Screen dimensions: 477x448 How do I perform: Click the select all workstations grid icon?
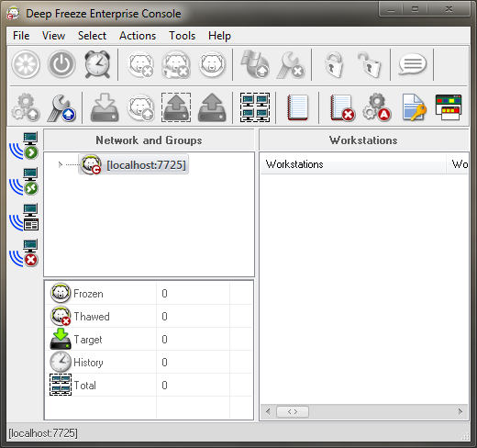coord(255,107)
